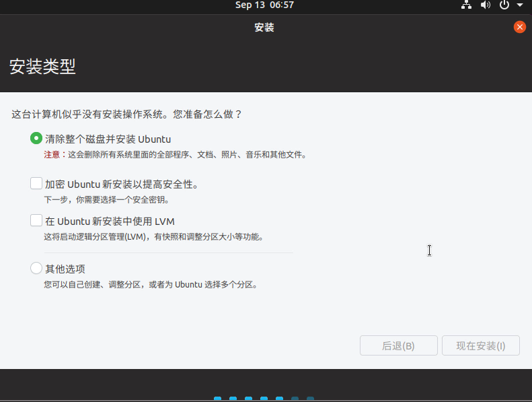Click the 后退(B) button

tap(399, 345)
